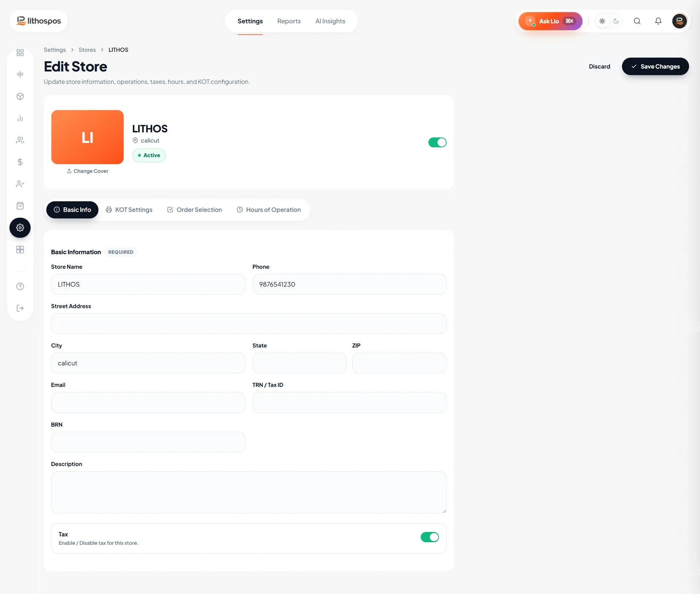The image size is (700, 594).
Task: Open the dashboard grid icon in sidebar
Action: (20, 53)
